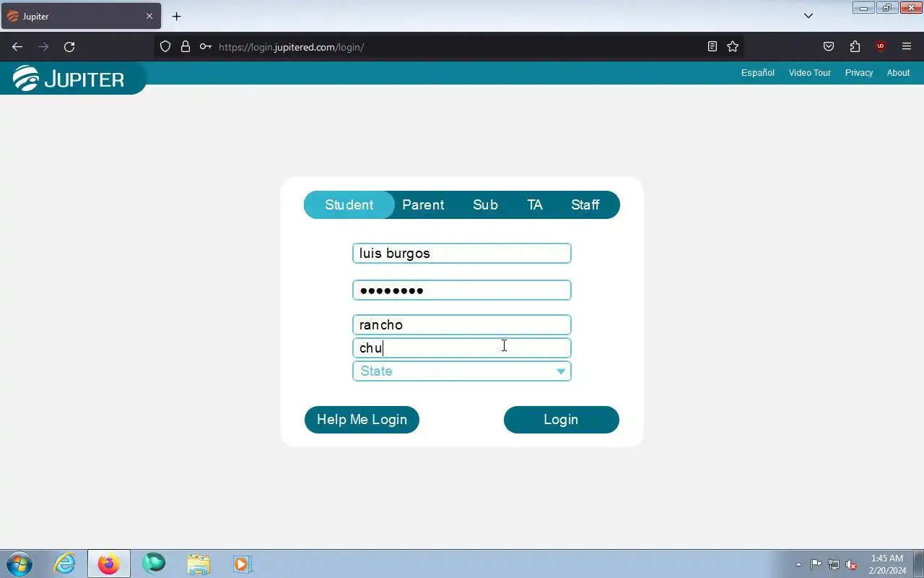The image size is (924, 578).
Task: Select the Jupiter browser tab
Action: click(x=81, y=16)
